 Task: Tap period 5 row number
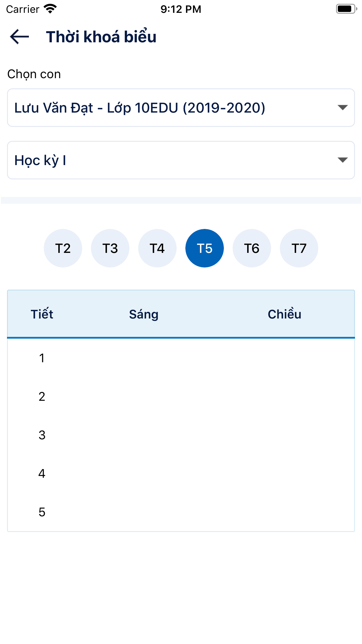point(42,512)
